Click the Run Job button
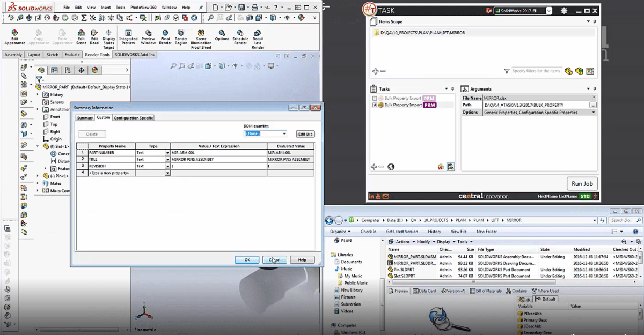644x335 pixels. tap(582, 183)
